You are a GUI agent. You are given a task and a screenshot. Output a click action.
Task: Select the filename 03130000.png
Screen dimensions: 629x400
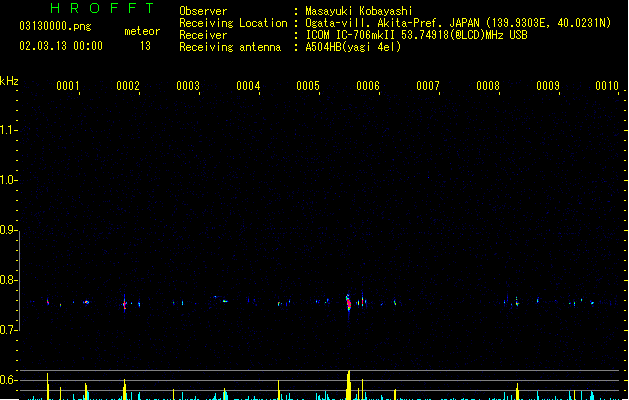click(x=55, y=26)
